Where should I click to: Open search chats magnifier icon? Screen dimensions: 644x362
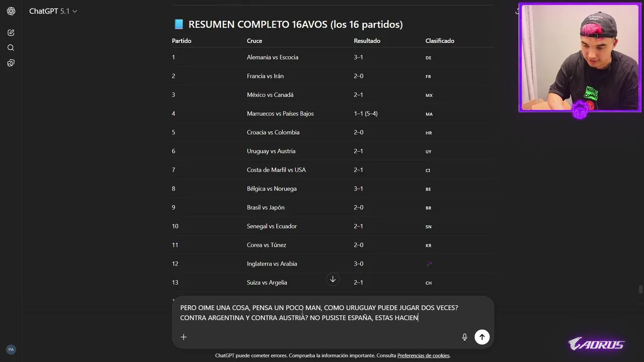11,48
